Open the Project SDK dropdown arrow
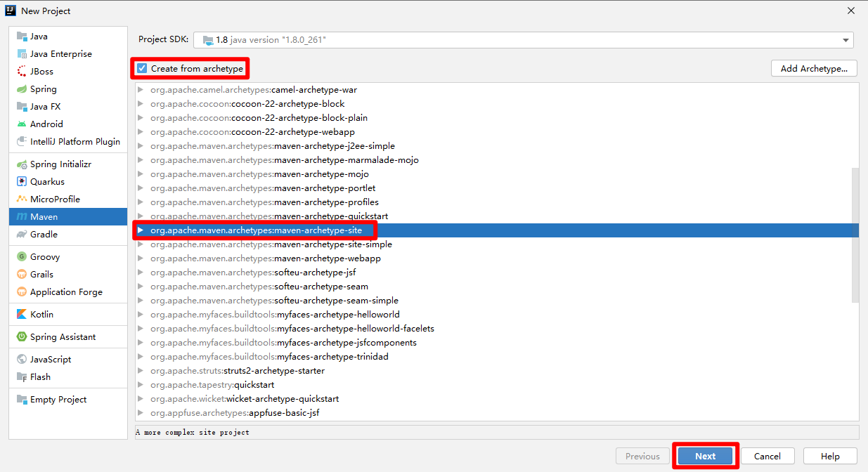868x472 pixels. (846, 40)
